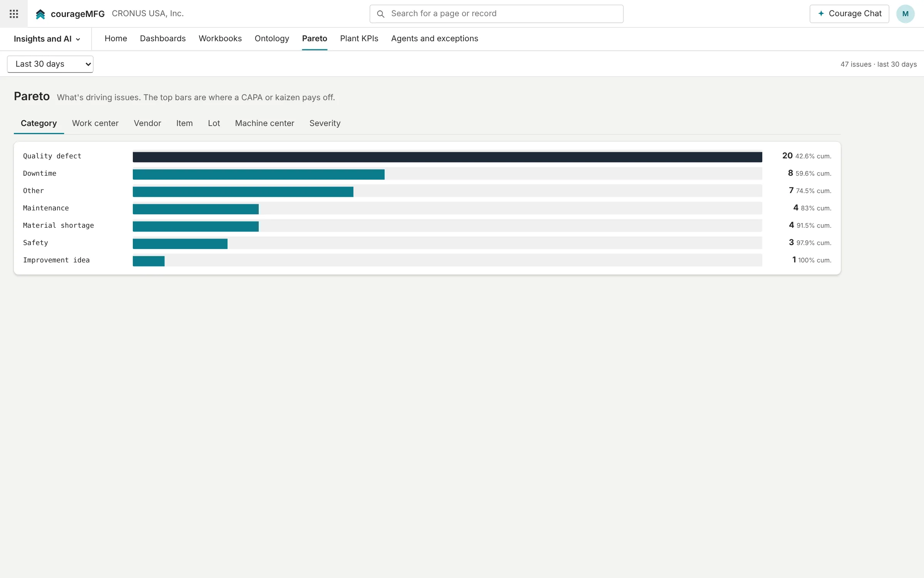Screen dimensions: 924x578
Task: Click the Material shortage bar
Action: [x=196, y=226]
